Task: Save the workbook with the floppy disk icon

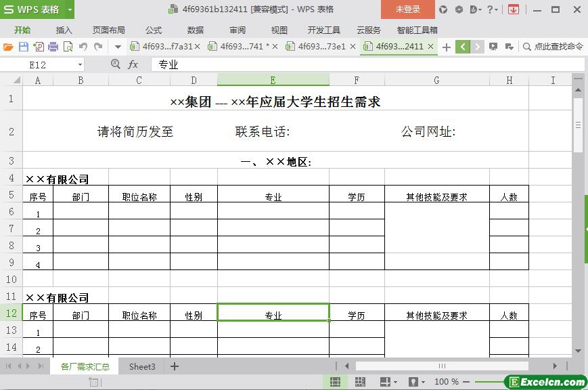Action: pos(24,47)
